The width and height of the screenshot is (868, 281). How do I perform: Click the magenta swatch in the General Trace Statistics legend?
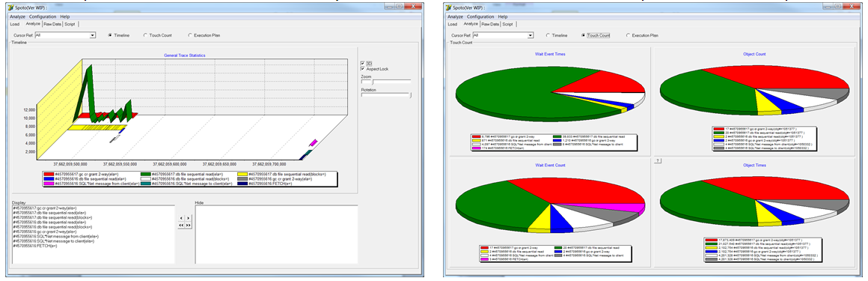pos(49,184)
